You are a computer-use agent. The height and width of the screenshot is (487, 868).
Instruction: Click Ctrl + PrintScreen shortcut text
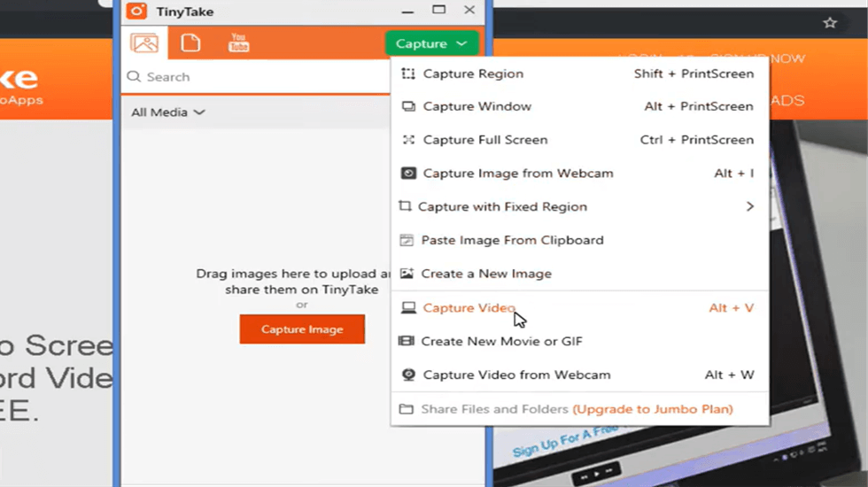click(x=697, y=140)
